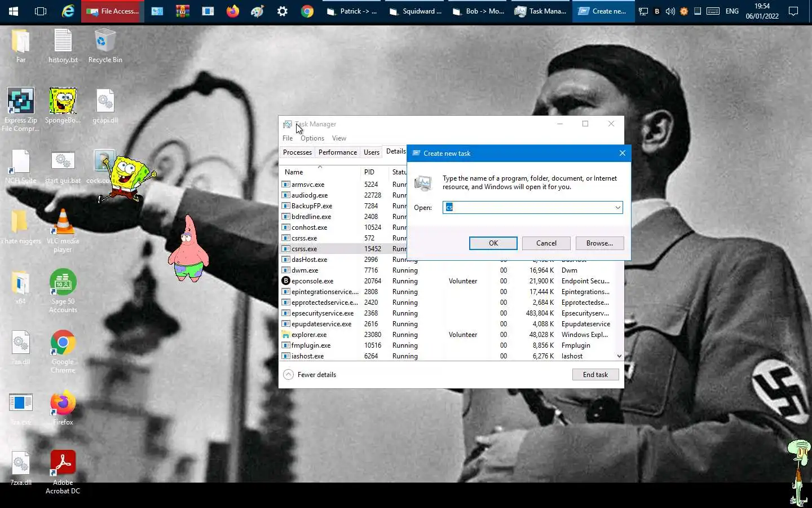Click the End task button

595,375
